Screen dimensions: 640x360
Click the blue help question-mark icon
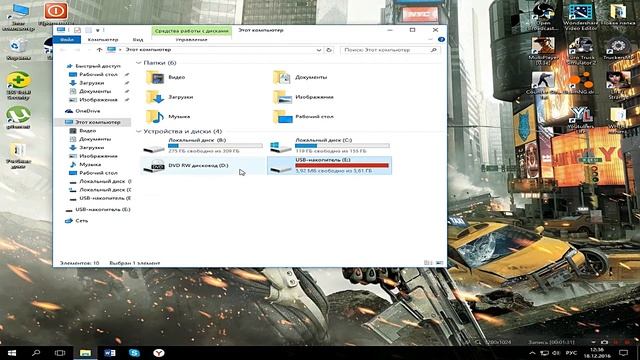pyautogui.click(x=441, y=40)
